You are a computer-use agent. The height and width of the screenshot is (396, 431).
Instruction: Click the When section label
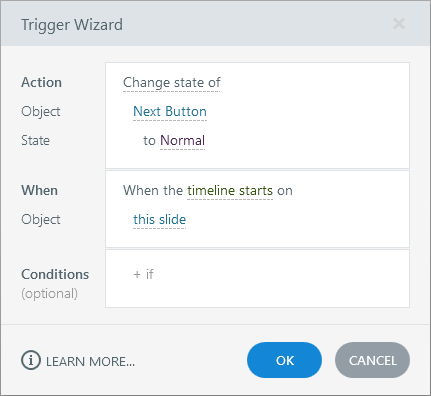click(39, 191)
